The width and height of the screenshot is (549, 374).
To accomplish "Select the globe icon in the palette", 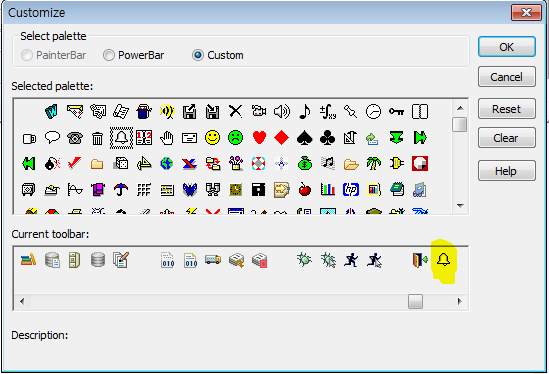I will coord(167,163).
